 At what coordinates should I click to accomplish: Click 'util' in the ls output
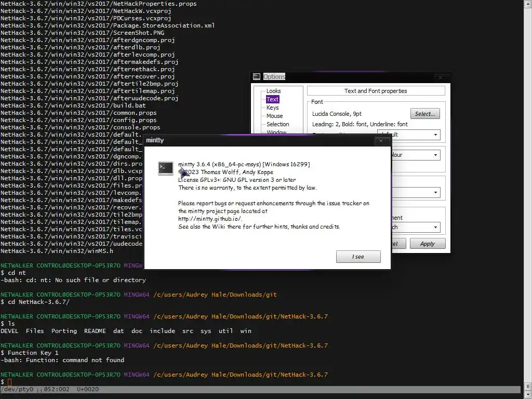click(x=225, y=331)
